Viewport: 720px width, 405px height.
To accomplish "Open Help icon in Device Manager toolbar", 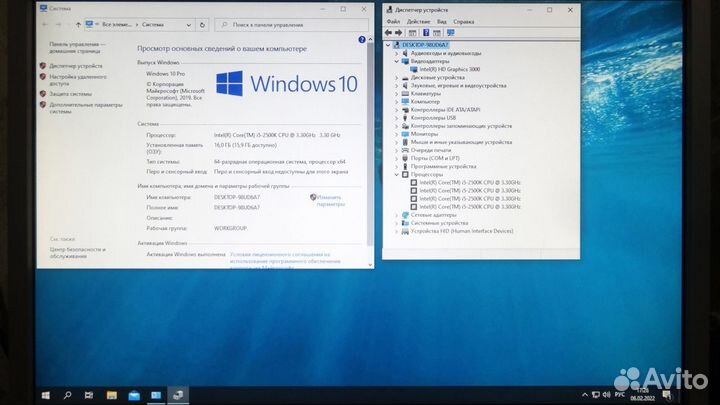I will (x=426, y=33).
